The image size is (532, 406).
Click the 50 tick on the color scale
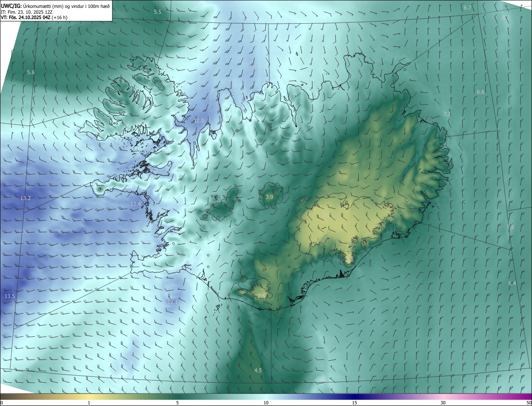529,403
